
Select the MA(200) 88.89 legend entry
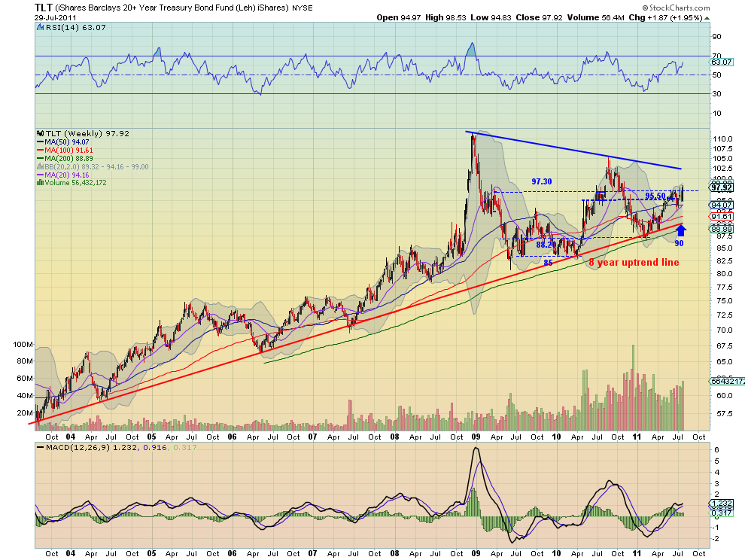pyautogui.click(x=69, y=158)
